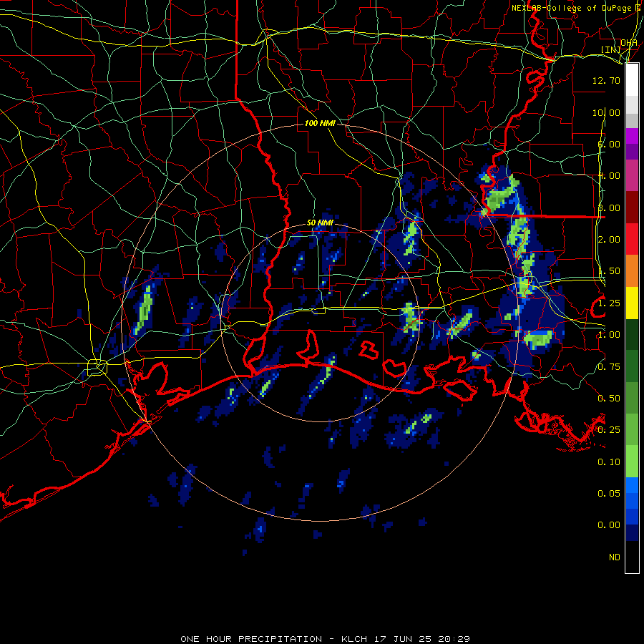The width and height of the screenshot is (644, 644).
Task: Select the 10.00 legend value
Action: [606, 112]
